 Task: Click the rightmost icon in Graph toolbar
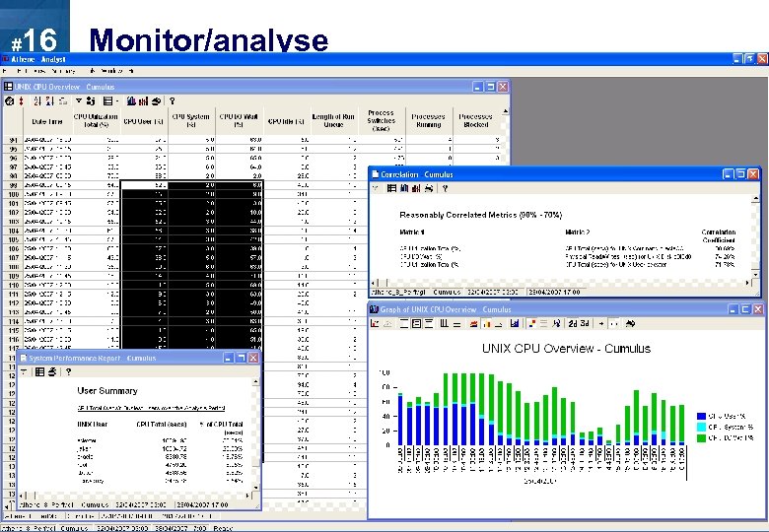click(630, 323)
